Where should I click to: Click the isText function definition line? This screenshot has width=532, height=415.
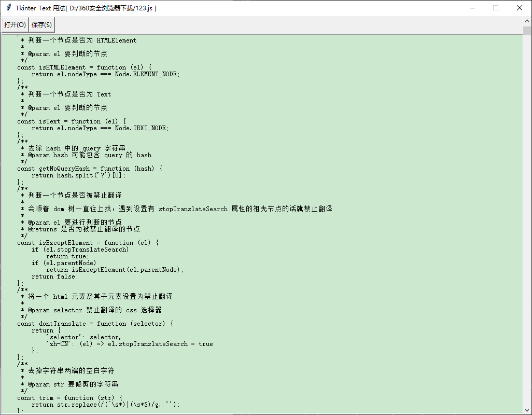pyautogui.click(x=73, y=121)
